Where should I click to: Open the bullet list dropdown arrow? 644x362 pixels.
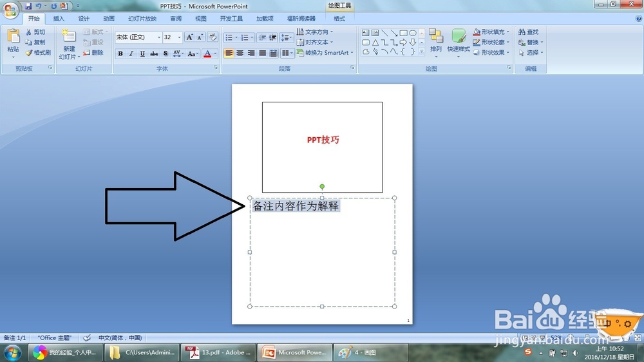[236, 37]
